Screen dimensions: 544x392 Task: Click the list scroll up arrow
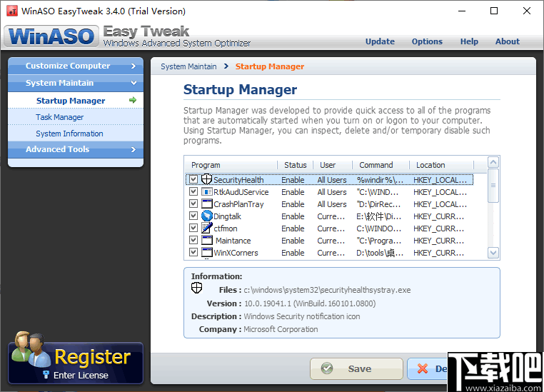coord(493,162)
